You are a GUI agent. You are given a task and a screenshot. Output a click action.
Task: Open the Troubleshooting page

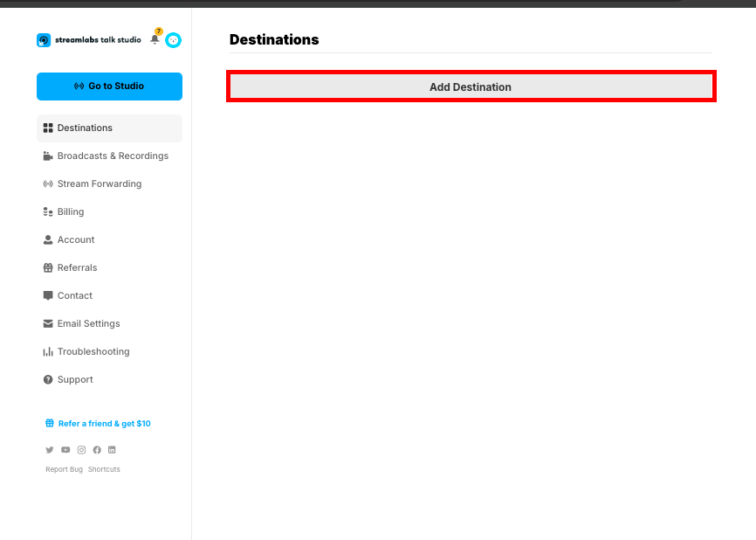click(93, 351)
